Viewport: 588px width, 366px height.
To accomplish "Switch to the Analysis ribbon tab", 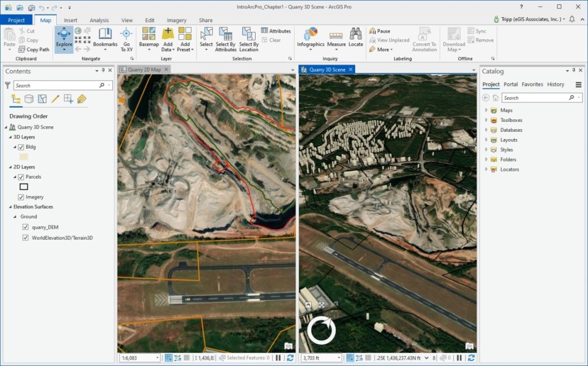I will coord(99,19).
